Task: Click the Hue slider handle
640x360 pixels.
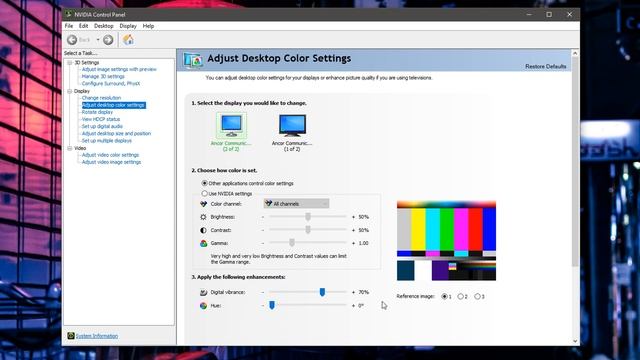Action: click(x=272, y=305)
